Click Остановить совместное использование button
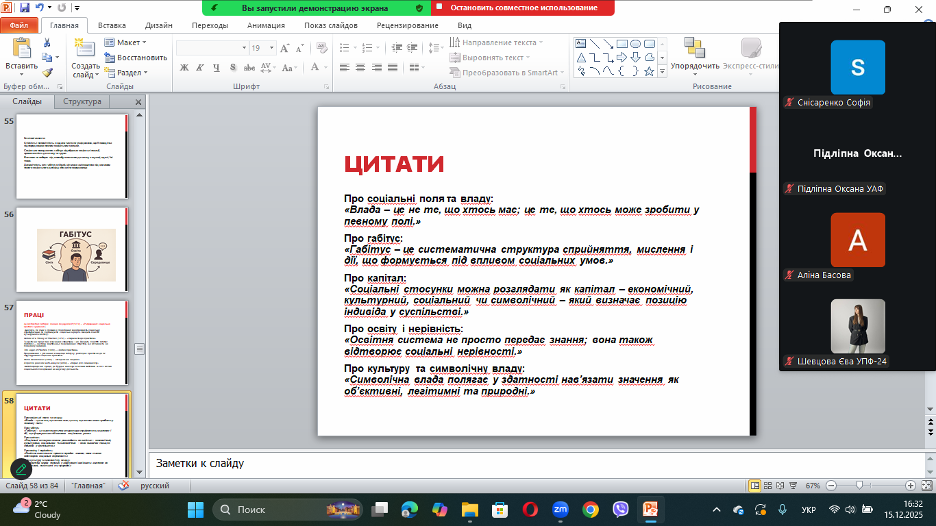This screenshot has width=936, height=526. 523,8
